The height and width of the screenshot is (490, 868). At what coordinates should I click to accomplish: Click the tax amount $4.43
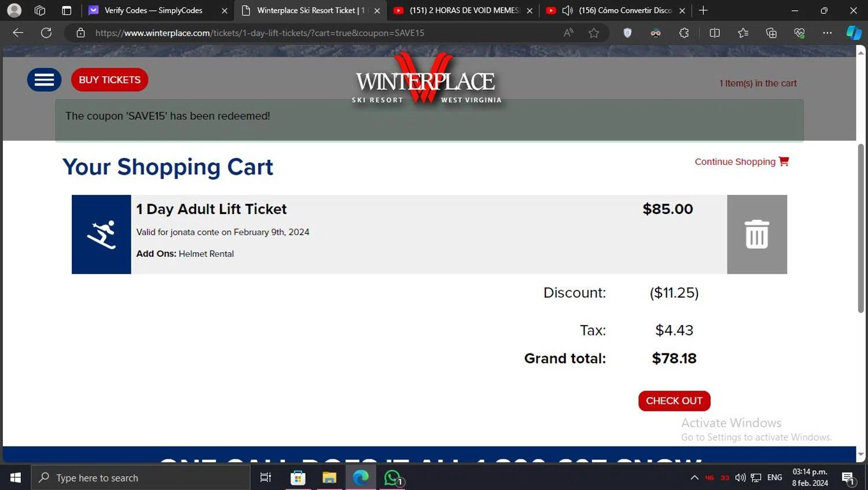(674, 330)
